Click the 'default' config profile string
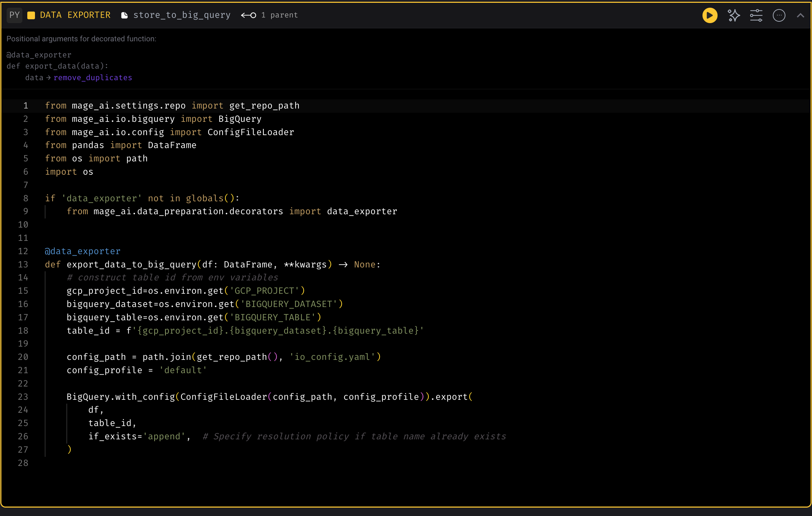This screenshot has height=516, width=812. click(x=183, y=370)
